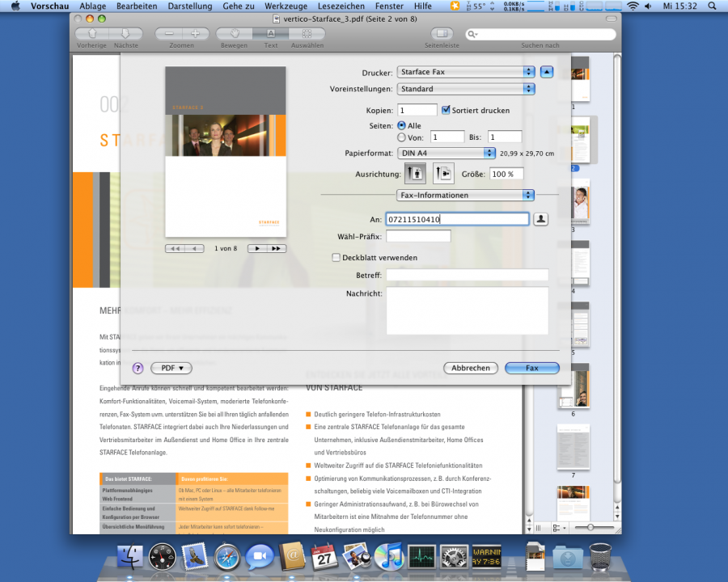This screenshot has width=728, height=582.
Task: Open the Werkzeuge menu
Action: [286, 6]
